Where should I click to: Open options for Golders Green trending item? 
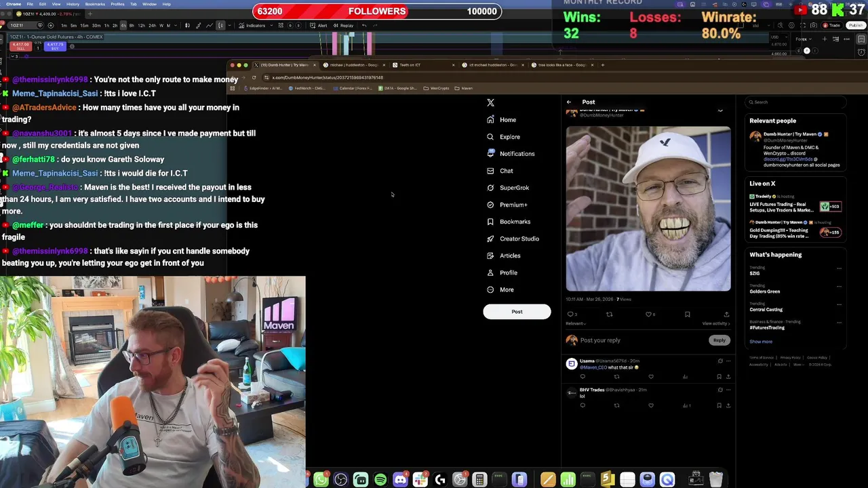coord(839,287)
